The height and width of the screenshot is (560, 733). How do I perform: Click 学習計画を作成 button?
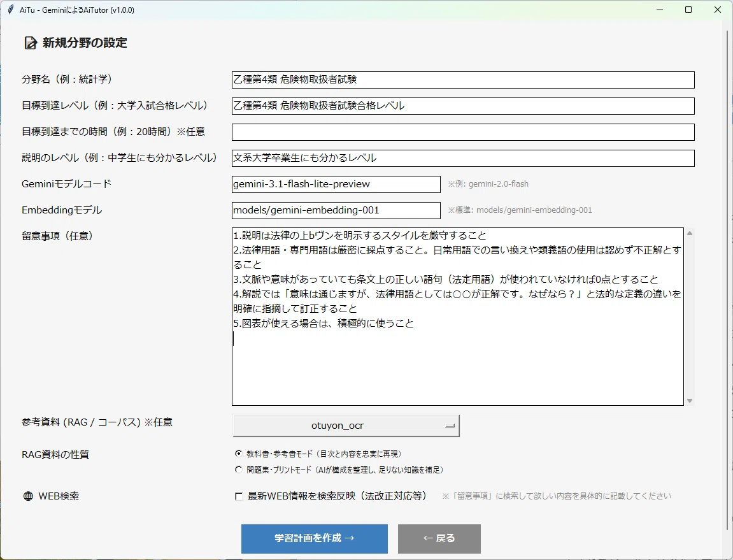point(314,538)
